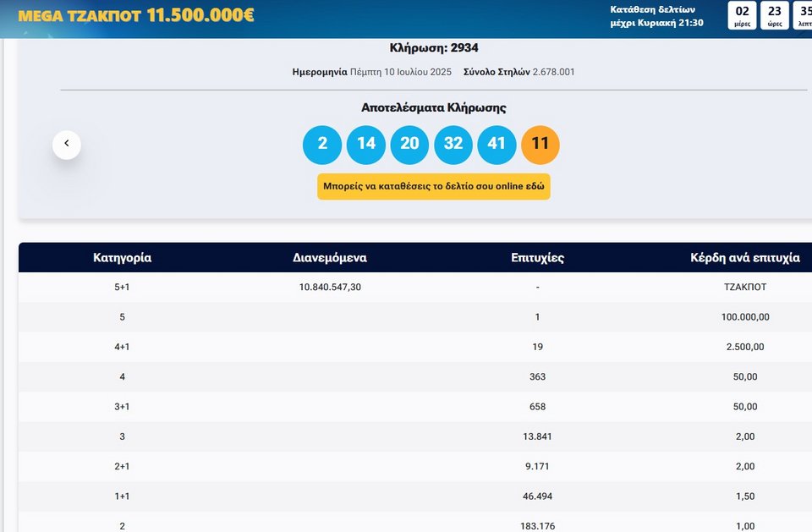Click successes value 19
The image size is (812, 532).
point(538,347)
